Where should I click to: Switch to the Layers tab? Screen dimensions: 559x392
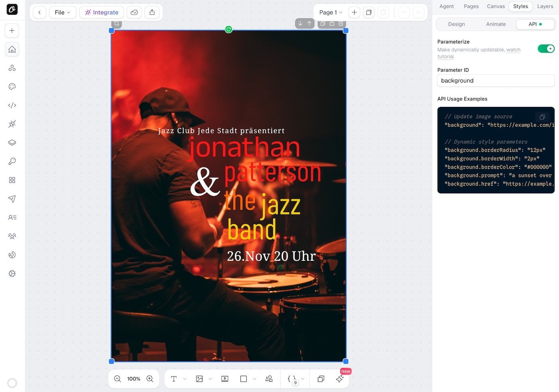[x=545, y=6]
